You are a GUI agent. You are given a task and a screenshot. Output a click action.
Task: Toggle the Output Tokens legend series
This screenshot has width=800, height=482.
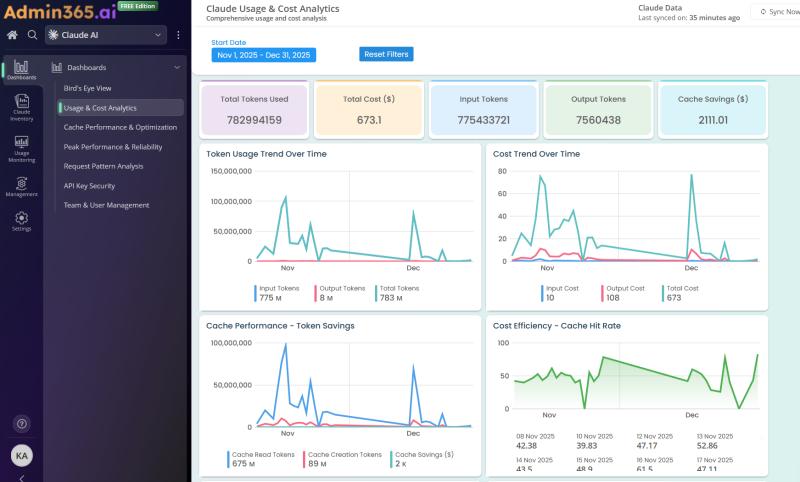340,293
